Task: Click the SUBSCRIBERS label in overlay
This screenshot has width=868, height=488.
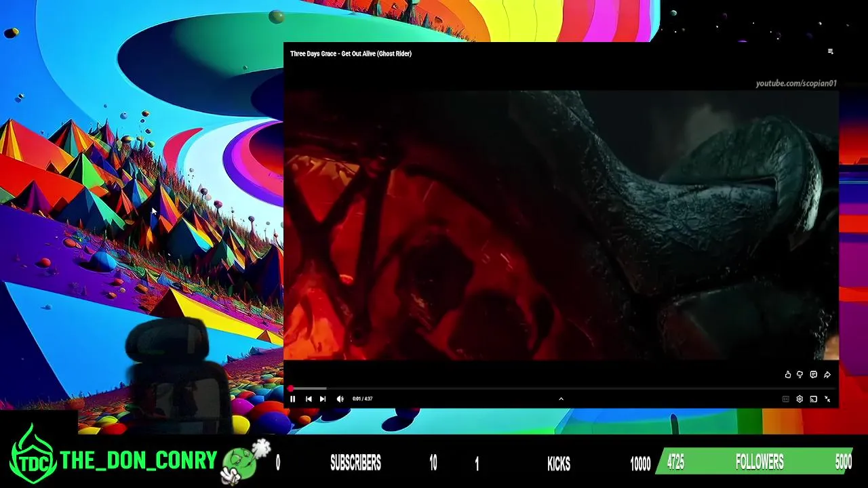Action: (x=355, y=464)
